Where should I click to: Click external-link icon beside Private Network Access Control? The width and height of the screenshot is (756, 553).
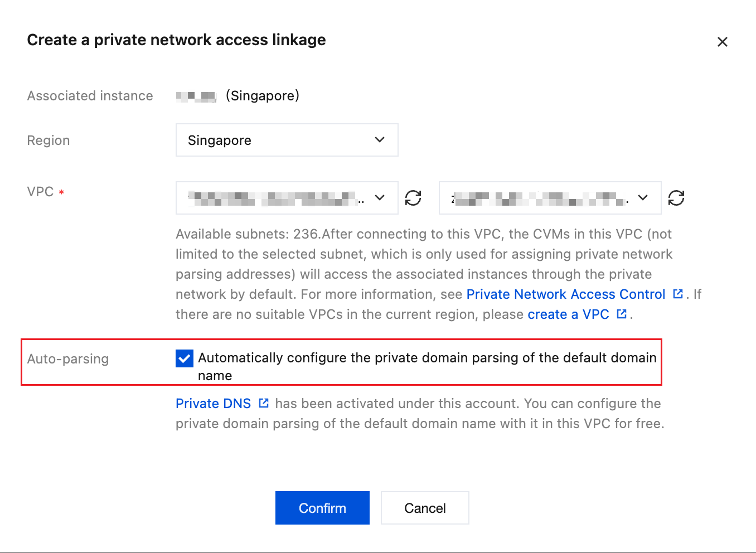coord(678,294)
